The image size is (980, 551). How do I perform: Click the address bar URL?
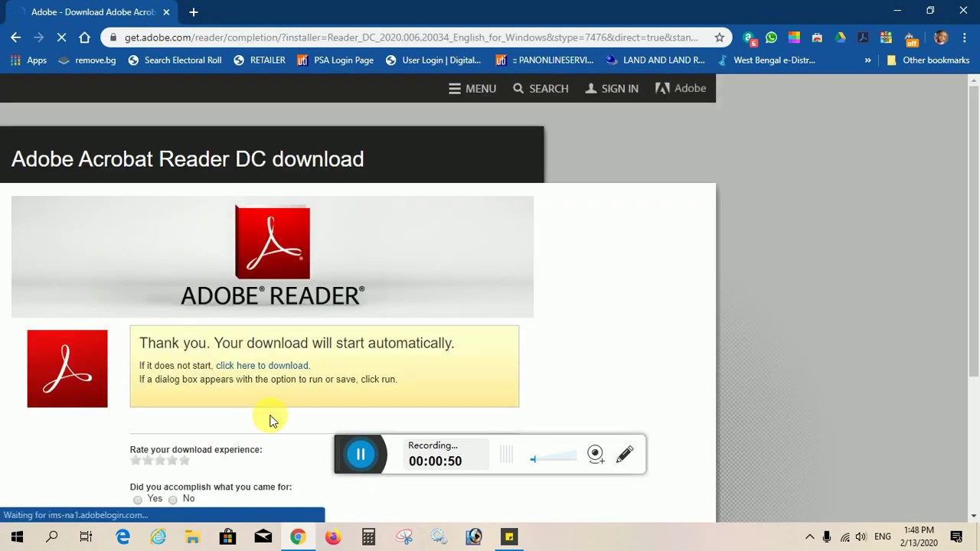(x=411, y=37)
